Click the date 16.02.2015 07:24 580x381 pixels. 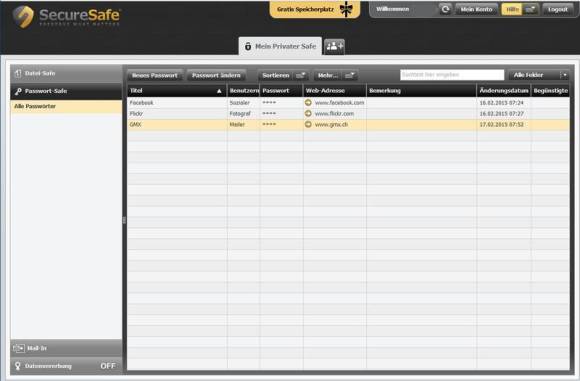coord(501,102)
